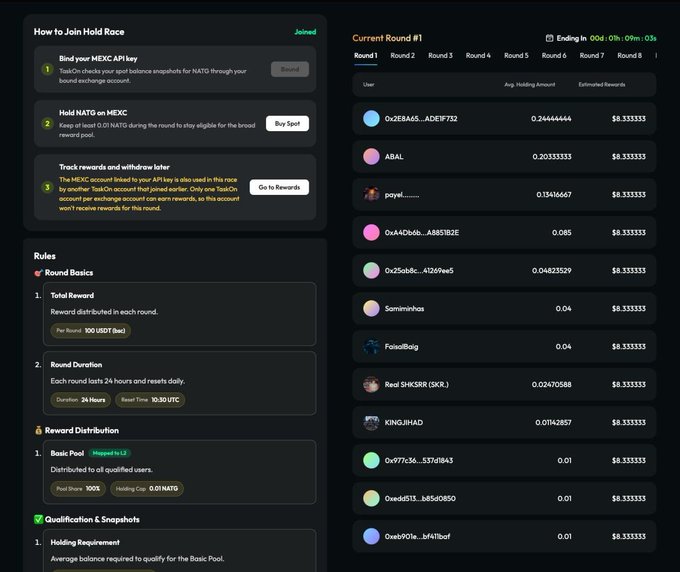Viewport: 680px width, 572px height.
Task: Click the ABAL username
Action: pyautogui.click(x=394, y=157)
